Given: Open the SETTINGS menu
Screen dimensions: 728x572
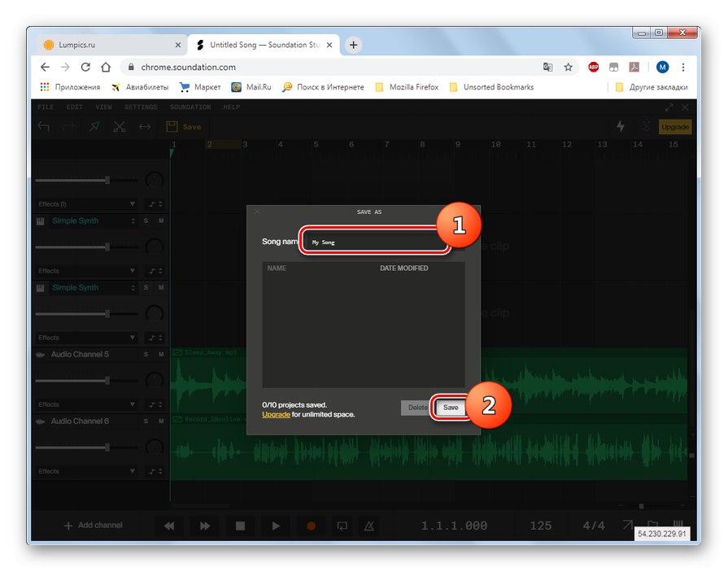Looking at the screenshot, I should point(141,107).
